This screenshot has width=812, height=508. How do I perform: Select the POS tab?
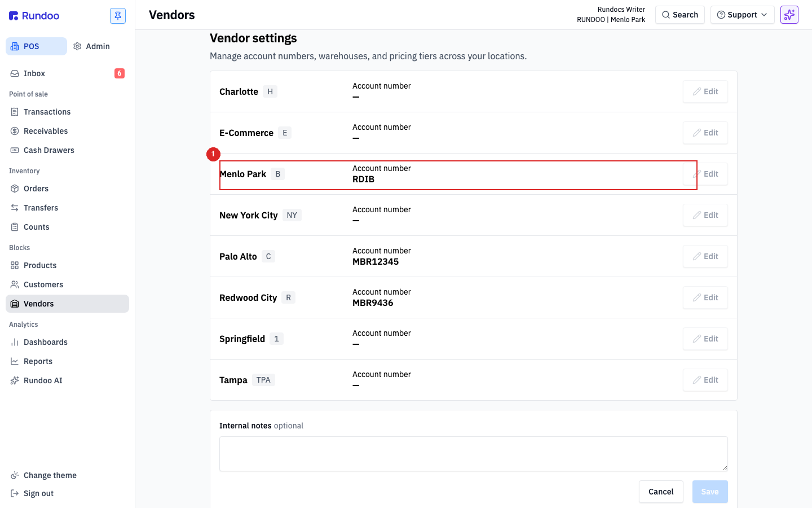click(x=36, y=46)
